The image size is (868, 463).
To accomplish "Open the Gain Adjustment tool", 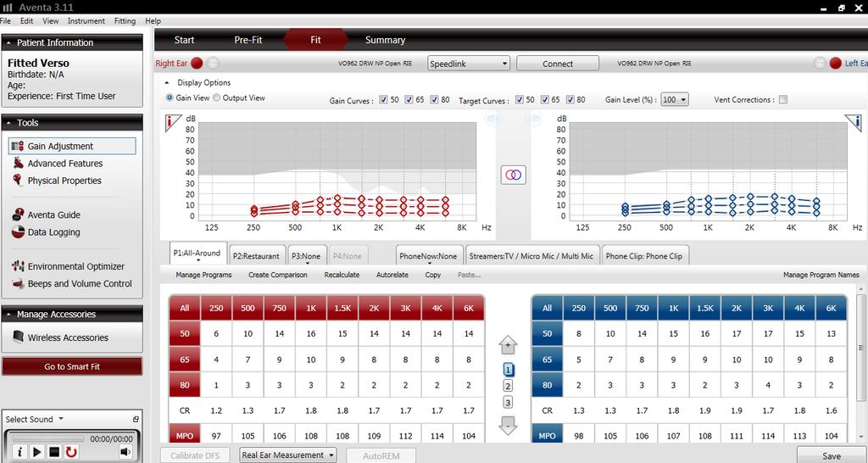I will (72, 146).
